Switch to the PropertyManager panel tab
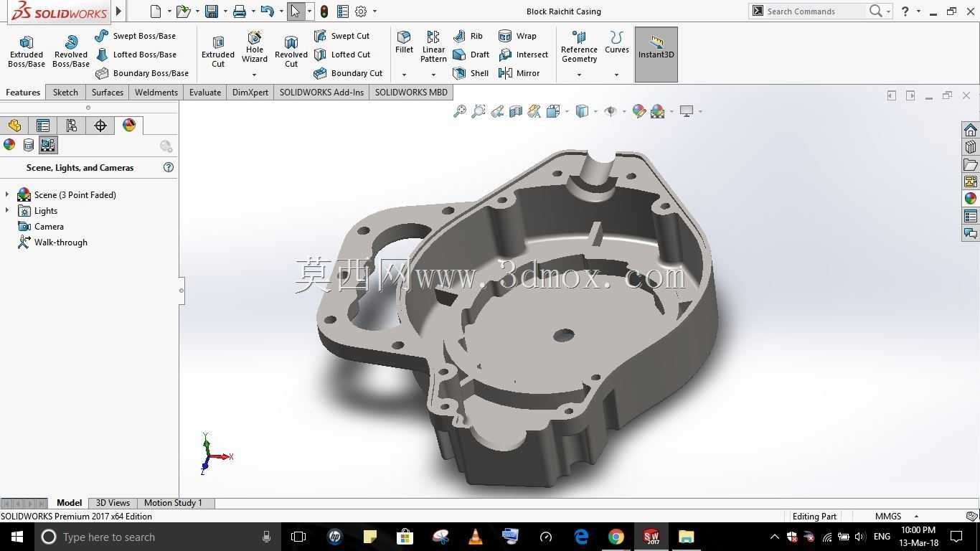Viewport: 980px width, 551px height. point(43,126)
